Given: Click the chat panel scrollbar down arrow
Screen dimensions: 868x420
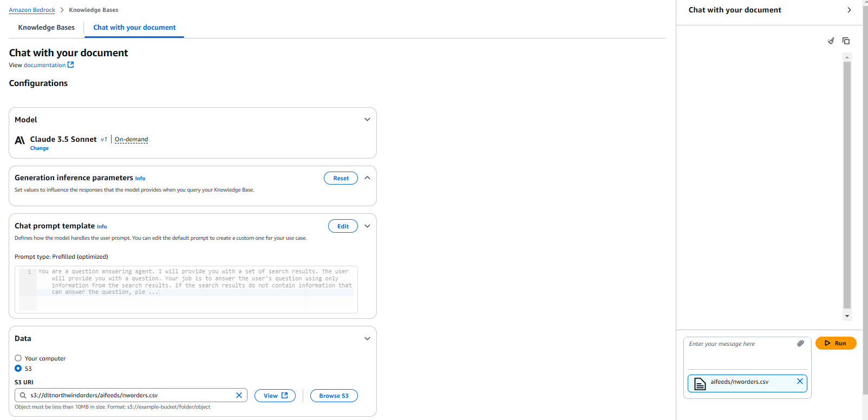Looking at the screenshot, I should pyautogui.click(x=847, y=316).
